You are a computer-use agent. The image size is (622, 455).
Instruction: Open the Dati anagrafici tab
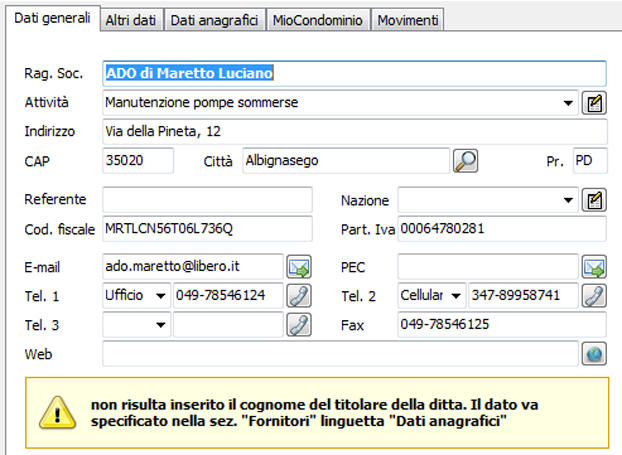(x=214, y=20)
